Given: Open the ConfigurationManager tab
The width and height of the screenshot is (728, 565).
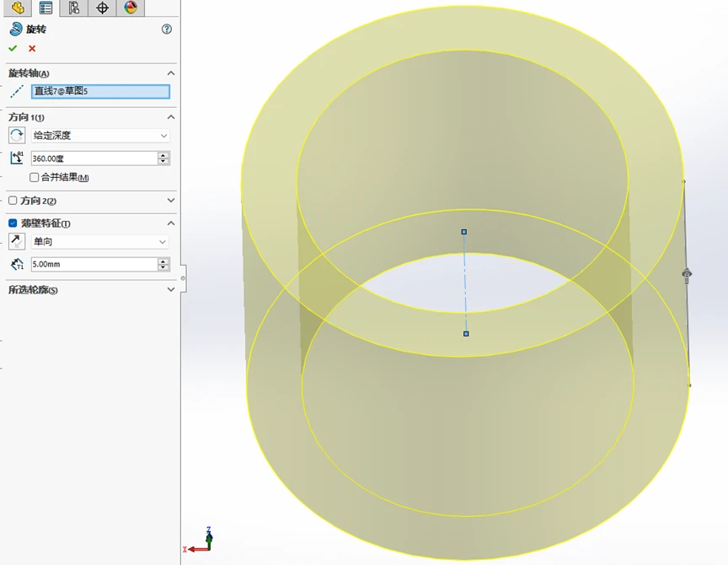Looking at the screenshot, I should 74,8.
